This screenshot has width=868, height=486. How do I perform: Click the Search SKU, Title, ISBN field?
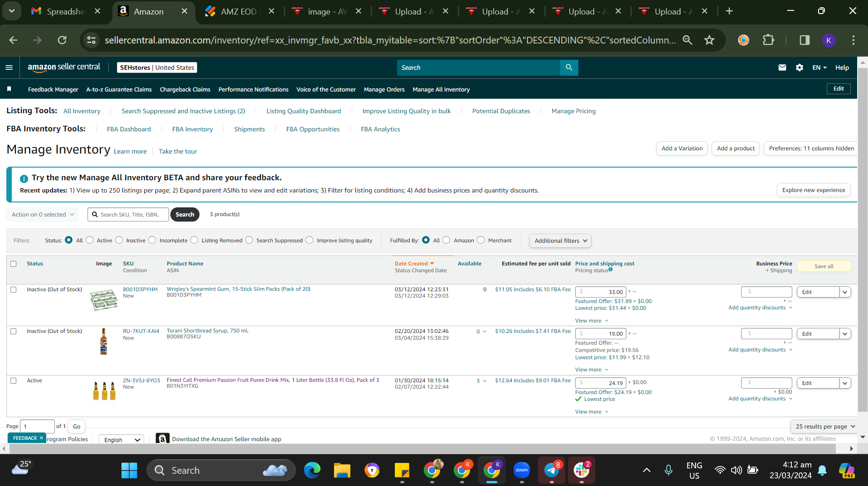tap(128, 215)
